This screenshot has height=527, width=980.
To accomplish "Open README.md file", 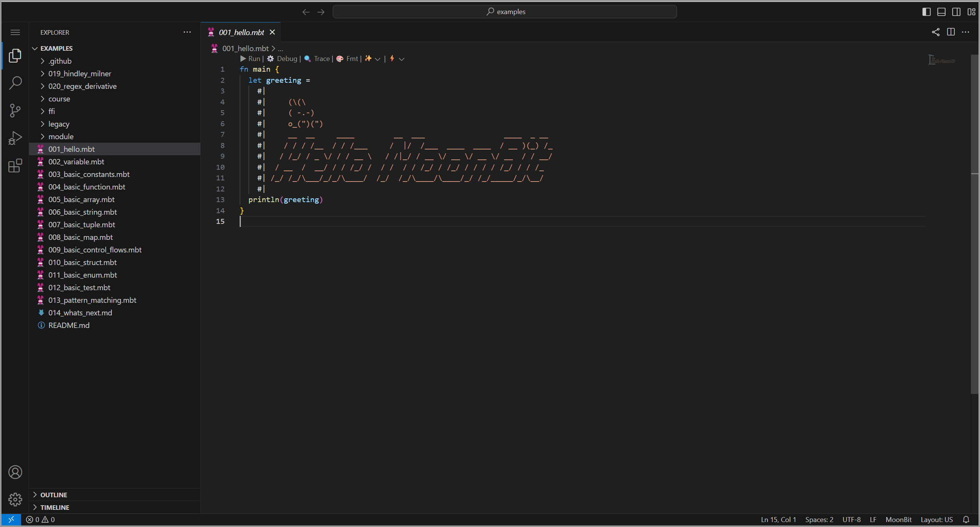I will (114, 325).
